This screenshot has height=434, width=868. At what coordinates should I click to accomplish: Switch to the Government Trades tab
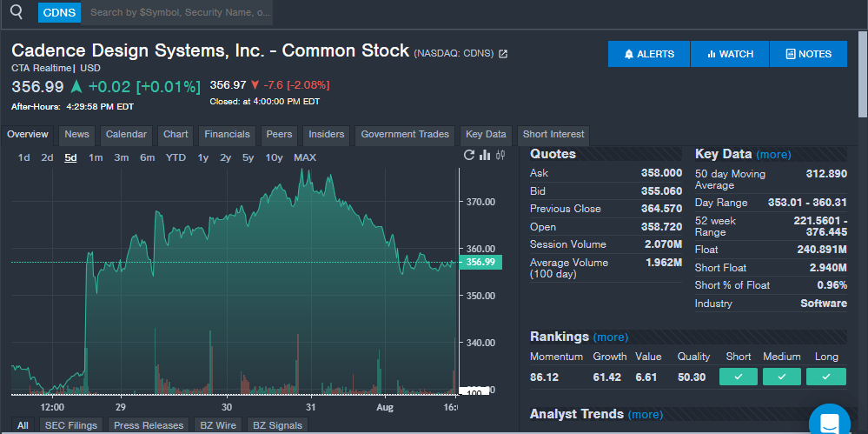click(405, 135)
